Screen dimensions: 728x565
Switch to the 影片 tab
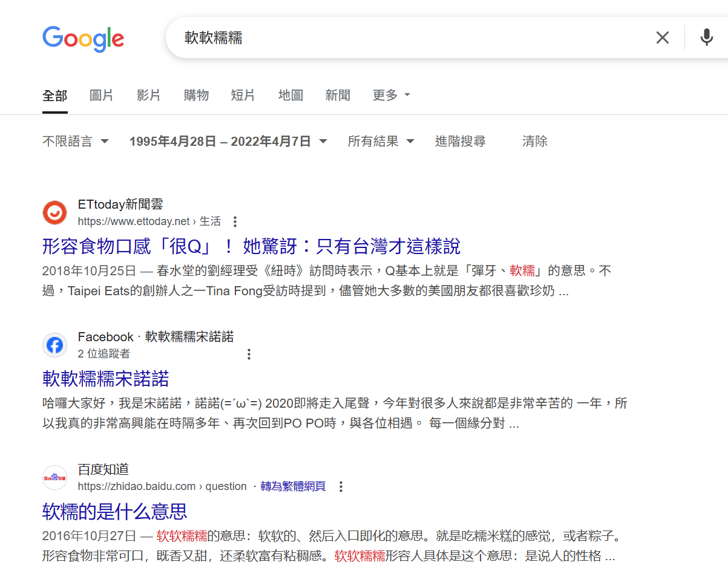pyautogui.click(x=148, y=95)
